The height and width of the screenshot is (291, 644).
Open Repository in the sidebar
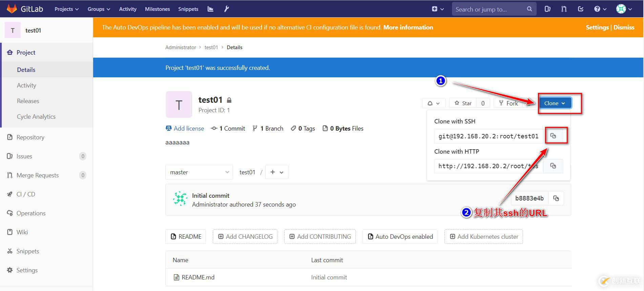(x=30, y=137)
